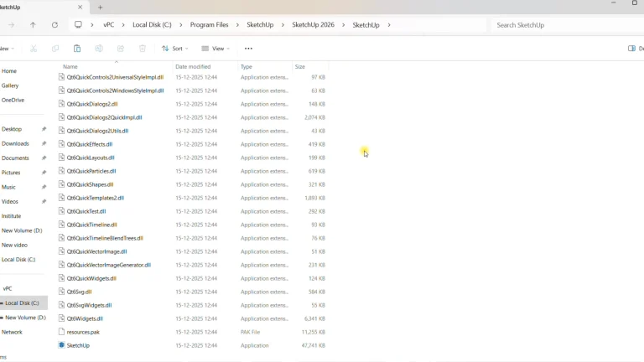This screenshot has width=644, height=362.
Task: Expand chevron before vPC breadcrumb
Action: (x=92, y=25)
